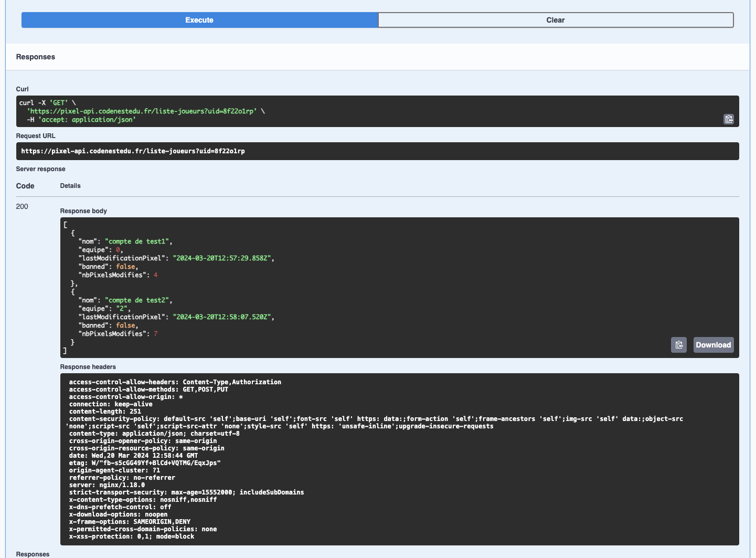The image size is (756, 558).
Task: Click the date header line
Action: [133, 456]
